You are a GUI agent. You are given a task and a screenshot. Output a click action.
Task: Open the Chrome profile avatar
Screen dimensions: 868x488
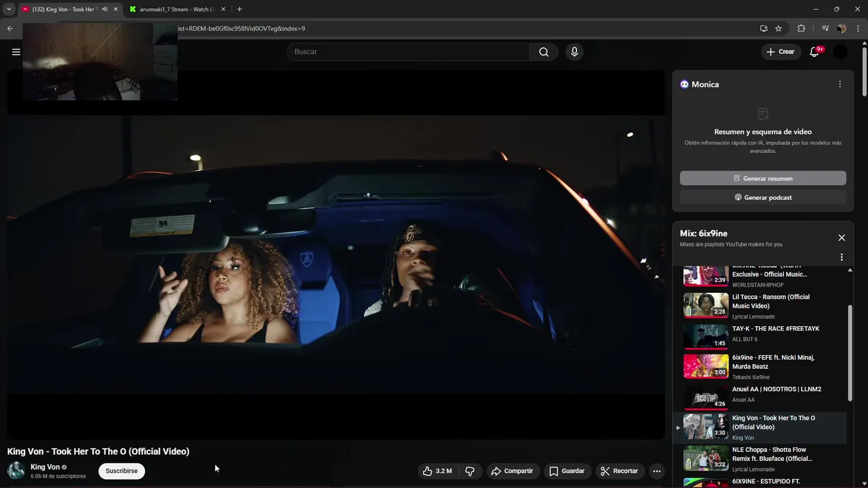pyautogui.click(x=842, y=28)
